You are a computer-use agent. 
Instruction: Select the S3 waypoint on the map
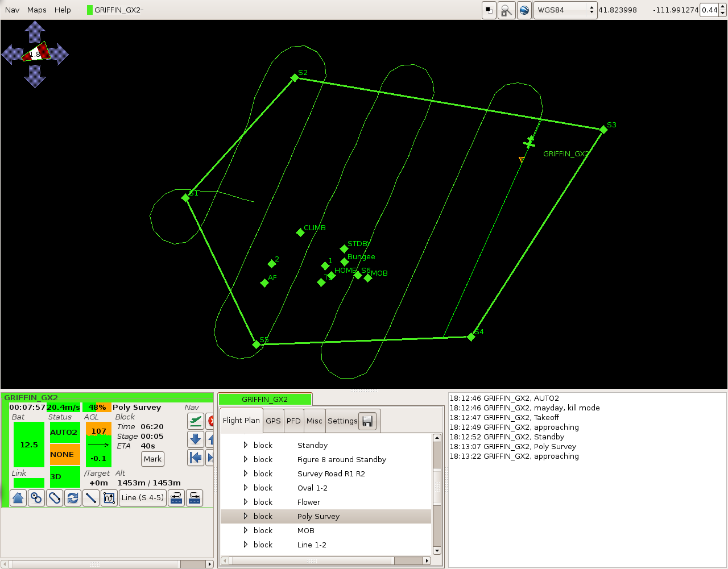pos(603,130)
